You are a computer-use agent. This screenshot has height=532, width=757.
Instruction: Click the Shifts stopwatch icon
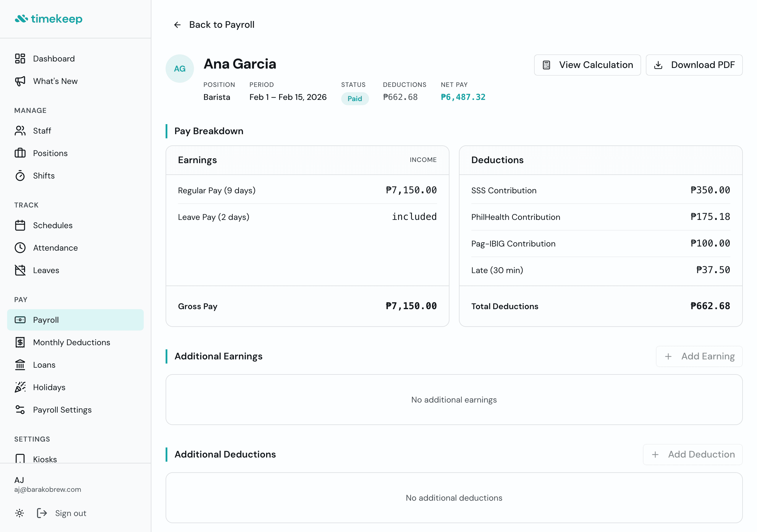pos(20,176)
